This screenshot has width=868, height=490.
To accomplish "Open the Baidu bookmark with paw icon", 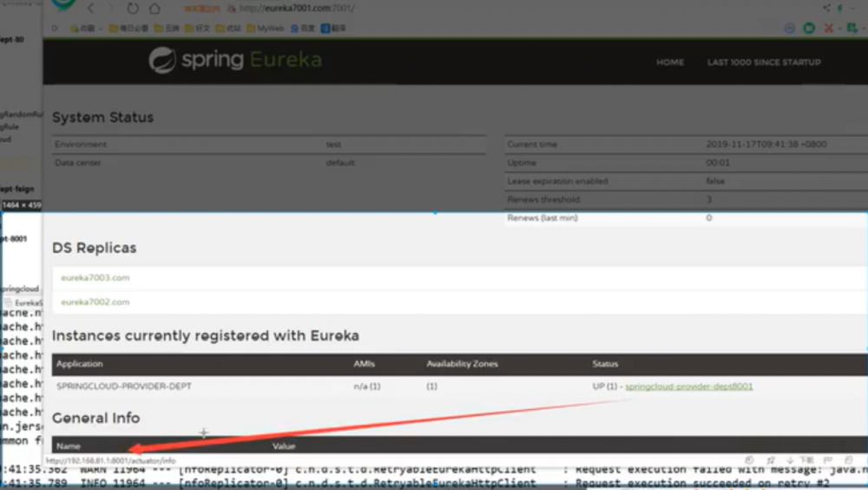I will tap(302, 29).
